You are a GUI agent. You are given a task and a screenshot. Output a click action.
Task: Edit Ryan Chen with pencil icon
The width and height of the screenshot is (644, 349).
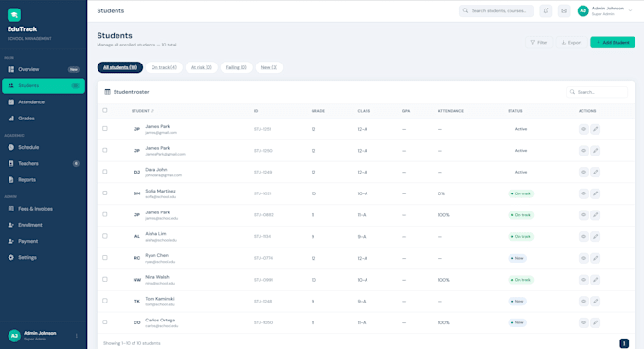(x=595, y=258)
